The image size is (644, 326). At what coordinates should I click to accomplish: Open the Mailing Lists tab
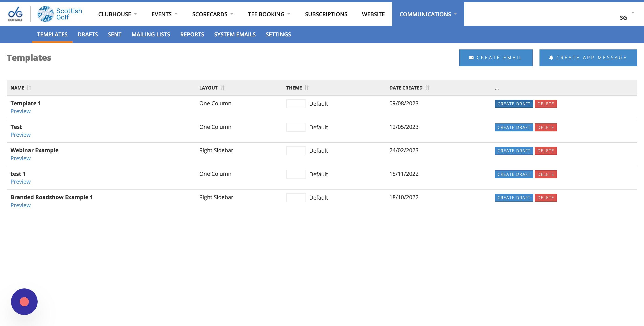(x=151, y=34)
